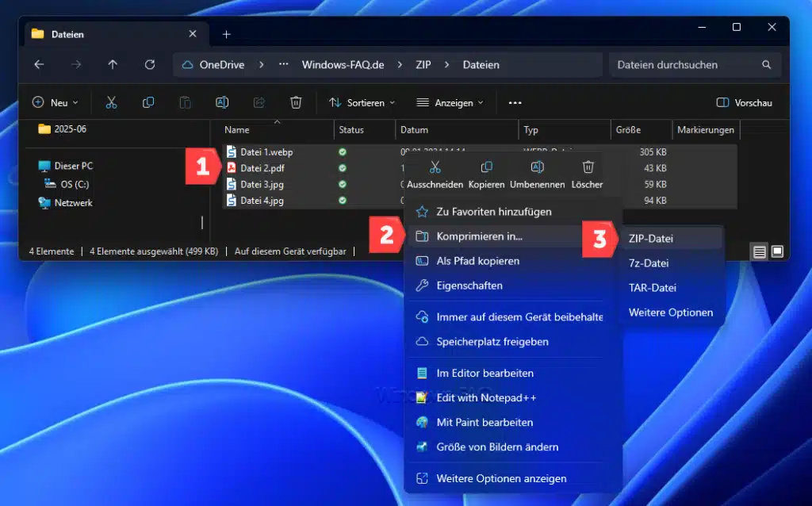Screen dimensions: 812x506
Task: Click Windows-FAQ.de in the address breadcrumb
Action: pyautogui.click(x=343, y=65)
